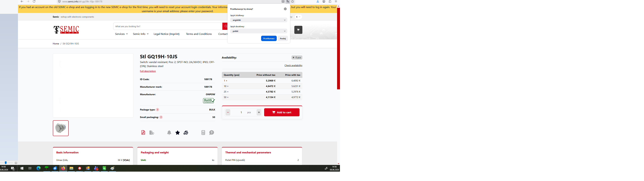Click the Packaging and weight heading
644x181 pixels.
point(154,153)
